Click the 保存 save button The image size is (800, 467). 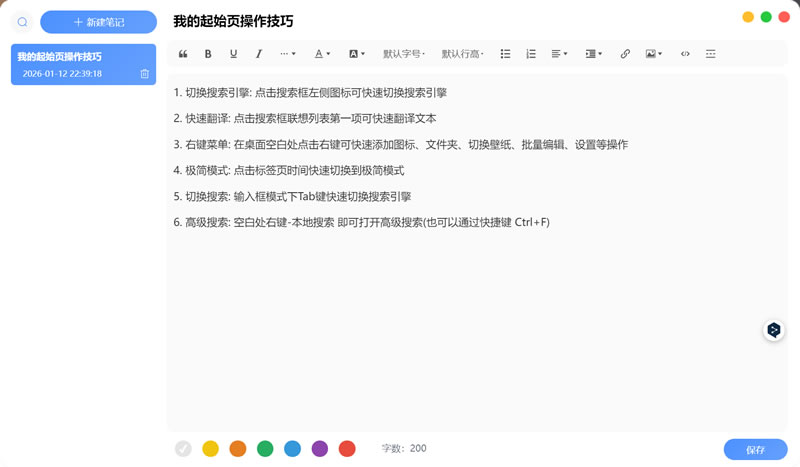tap(755, 450)
